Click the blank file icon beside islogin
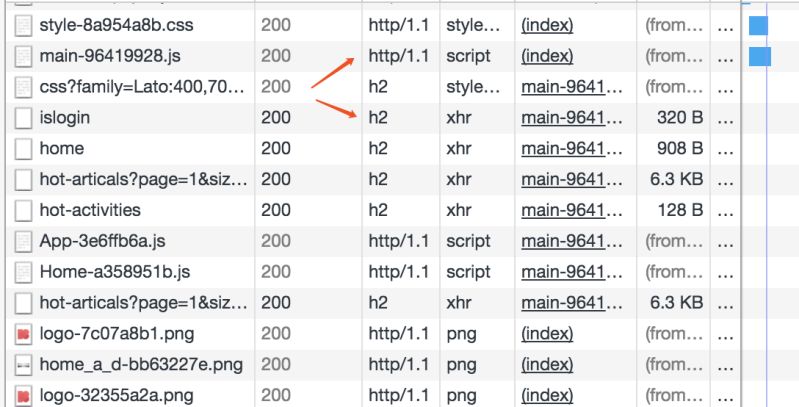799x407 pixels. [x=23, y=118]
